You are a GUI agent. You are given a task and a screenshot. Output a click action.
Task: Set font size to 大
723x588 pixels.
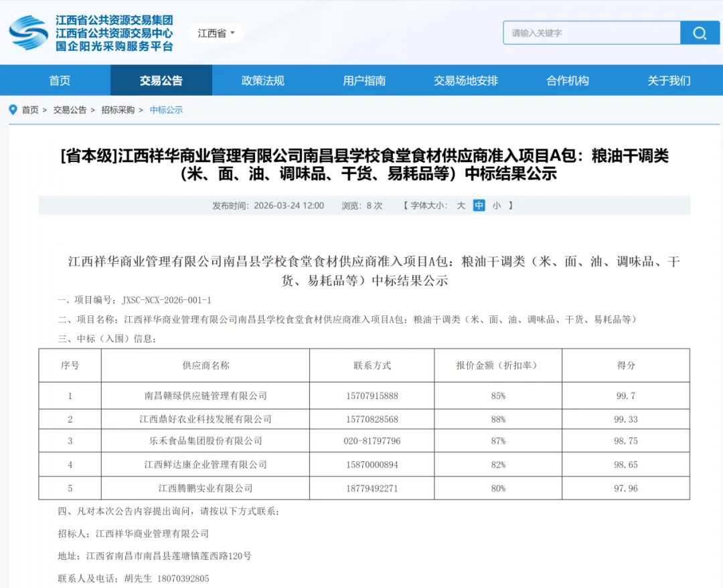[x=461, y=205]
